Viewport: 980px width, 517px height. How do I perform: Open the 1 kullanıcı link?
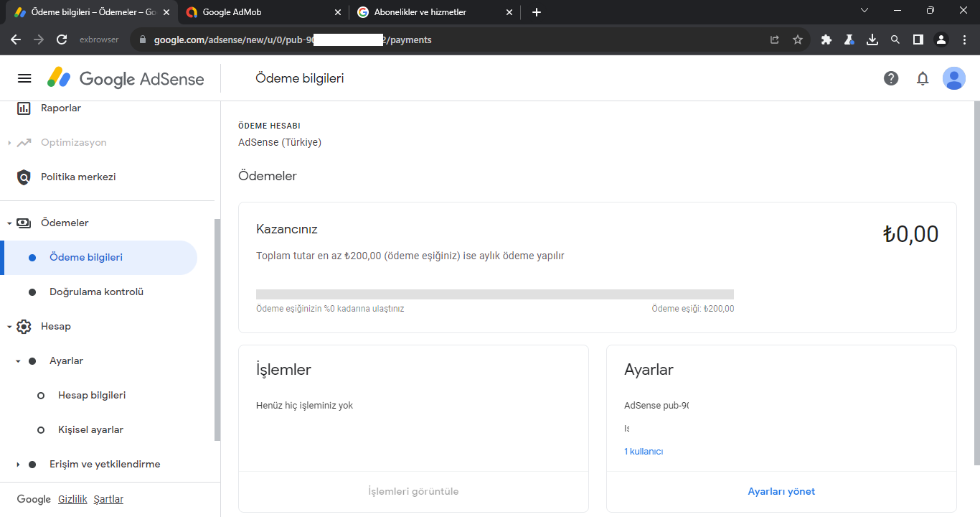tap(644, 452)
